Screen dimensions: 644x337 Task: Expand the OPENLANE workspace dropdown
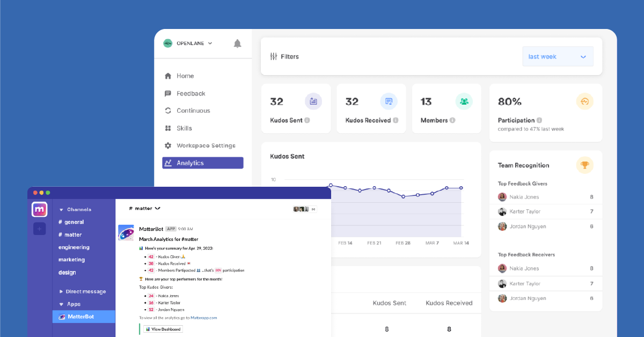click(x=210, y=43)
